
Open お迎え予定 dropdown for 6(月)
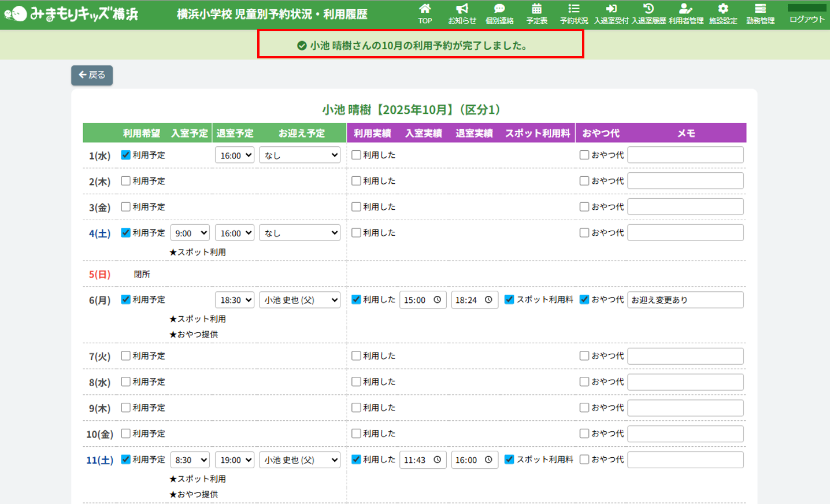(x=299, y=300)
